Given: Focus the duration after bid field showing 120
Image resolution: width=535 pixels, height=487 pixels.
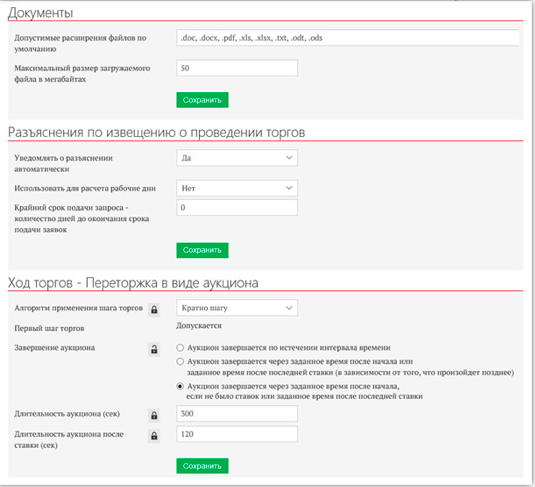Looking at the screenshot, I should [237, 434].
